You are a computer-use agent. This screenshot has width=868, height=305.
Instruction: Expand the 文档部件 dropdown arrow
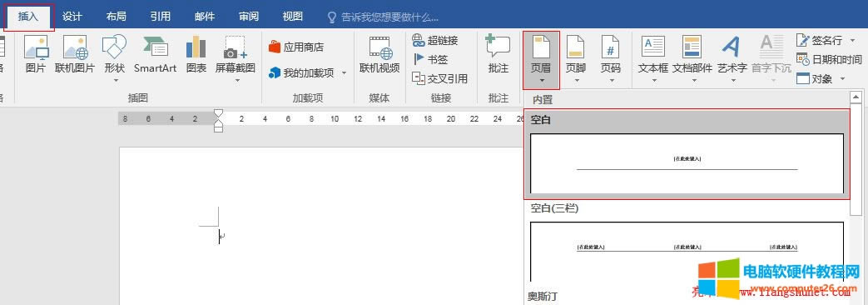[x=693, y=80]
